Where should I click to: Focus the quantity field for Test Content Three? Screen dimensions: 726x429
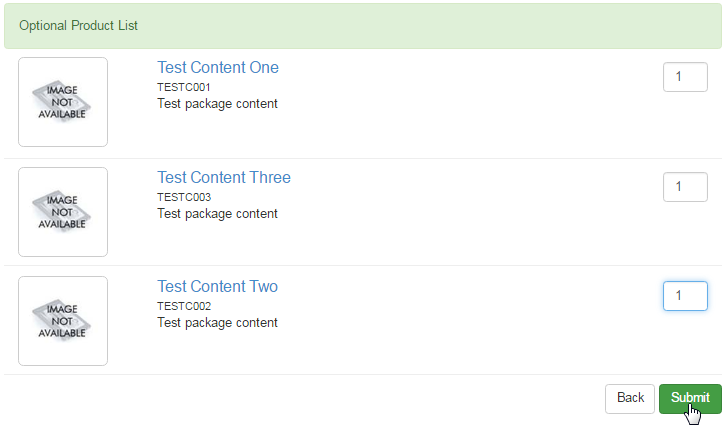pyautogui.click(x=685, y=187)
